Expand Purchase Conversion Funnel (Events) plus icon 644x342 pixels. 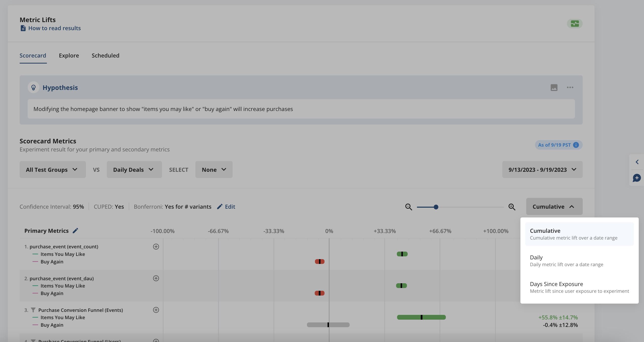coord(156,310)
